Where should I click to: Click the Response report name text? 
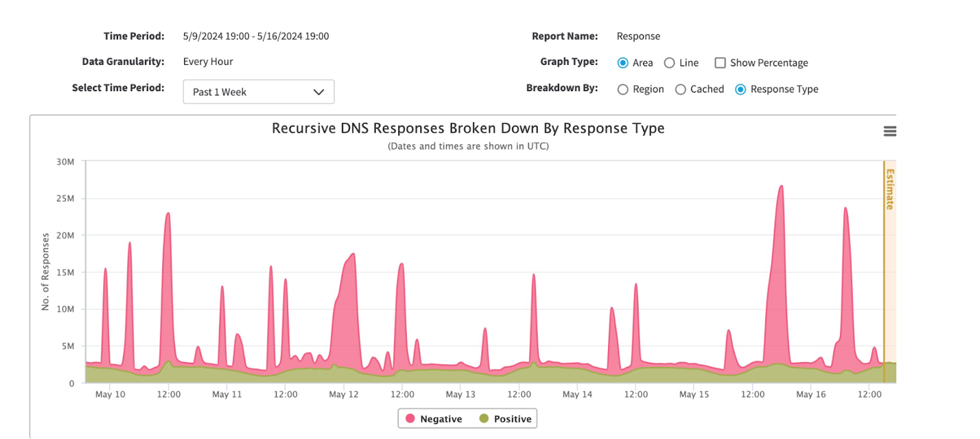pos(638,36)
